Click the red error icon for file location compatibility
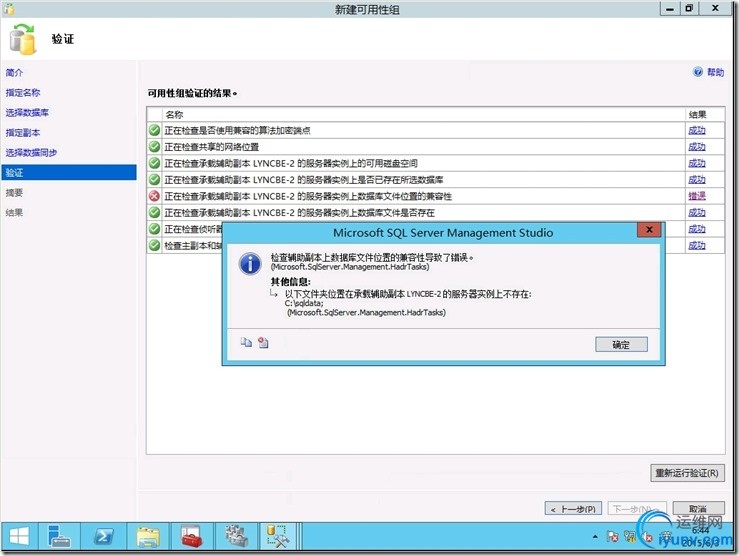Viewport: 739px width, 556px height. 154,196
